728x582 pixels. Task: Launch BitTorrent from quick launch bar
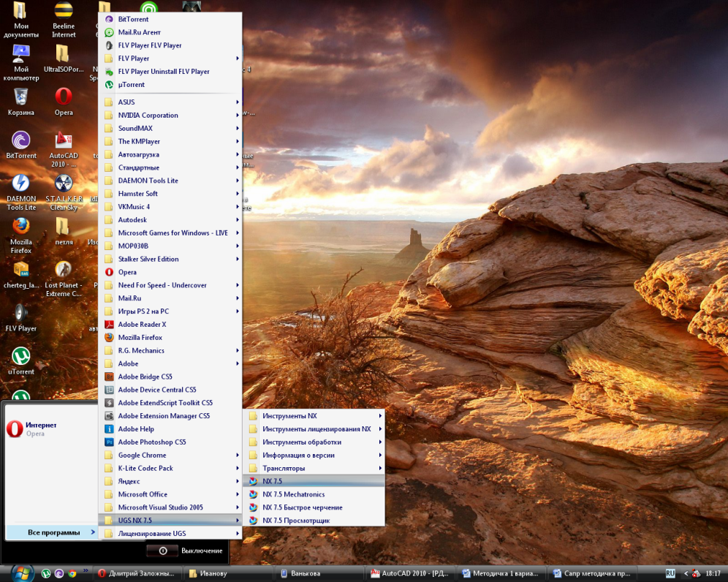(x=59, y=574)
